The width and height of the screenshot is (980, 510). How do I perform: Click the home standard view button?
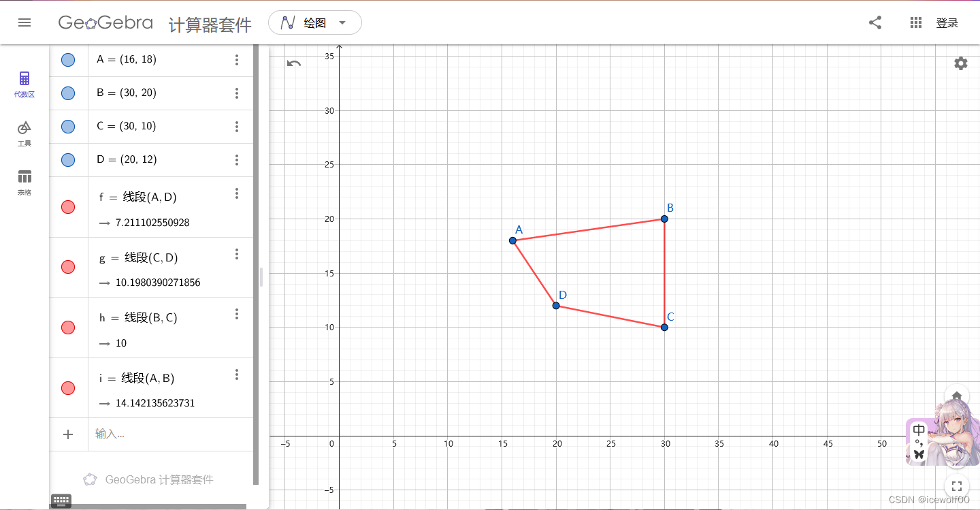tap(957, 394)
